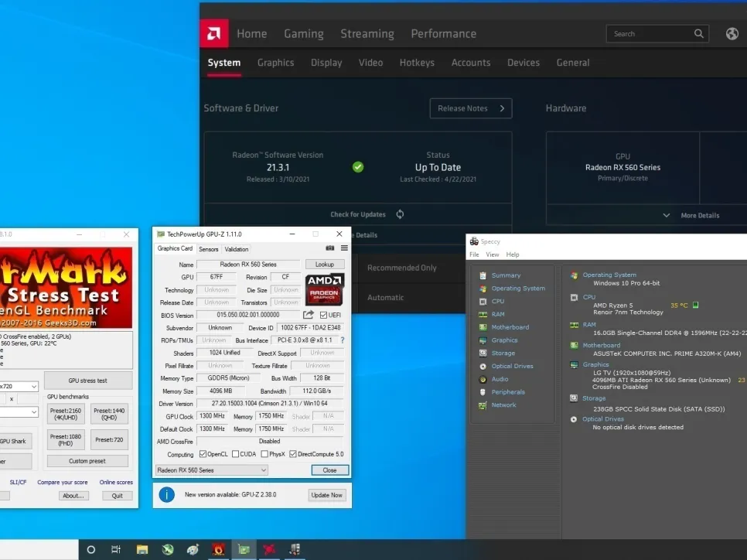Toggle the DirectCompute 5.0 checkbox

(x=293, y=454)
